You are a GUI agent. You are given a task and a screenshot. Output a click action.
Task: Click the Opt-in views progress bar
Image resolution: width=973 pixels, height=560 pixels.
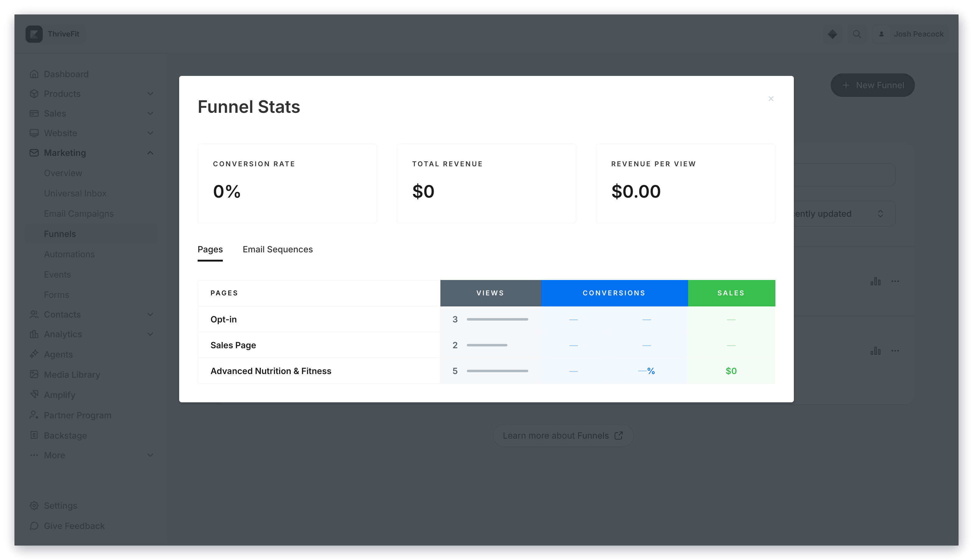[497, 319]
